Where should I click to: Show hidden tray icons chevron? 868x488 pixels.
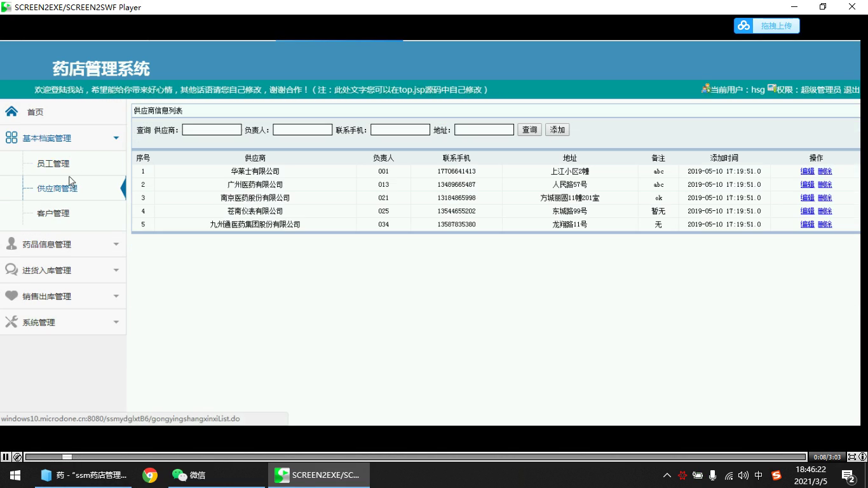(667, 475)
